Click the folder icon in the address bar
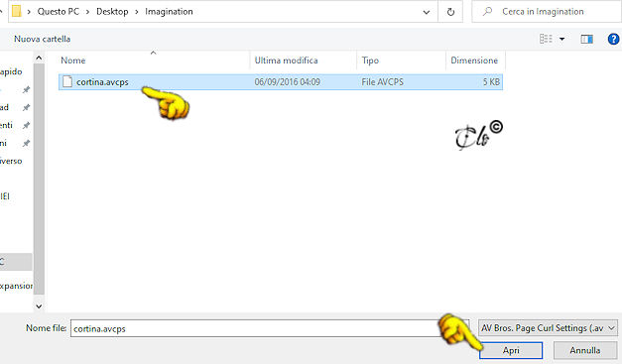Image resolution: width=622 pixels, height=364 pixels. tap(17, 11)
